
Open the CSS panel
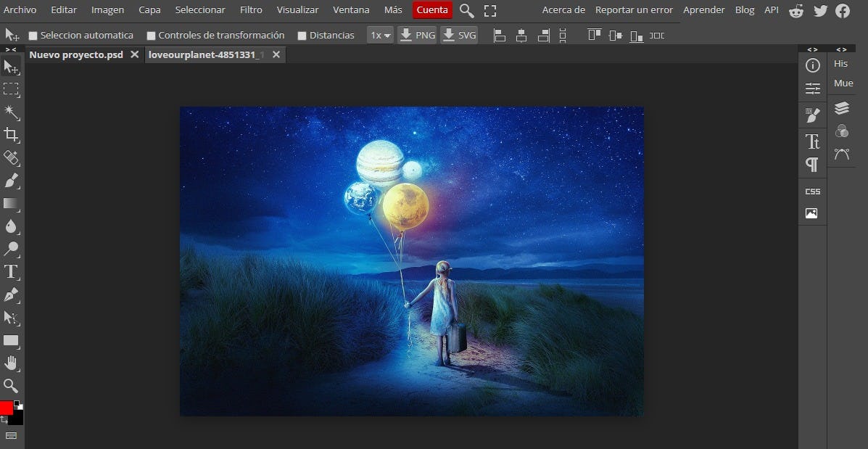tap(812, 191)
